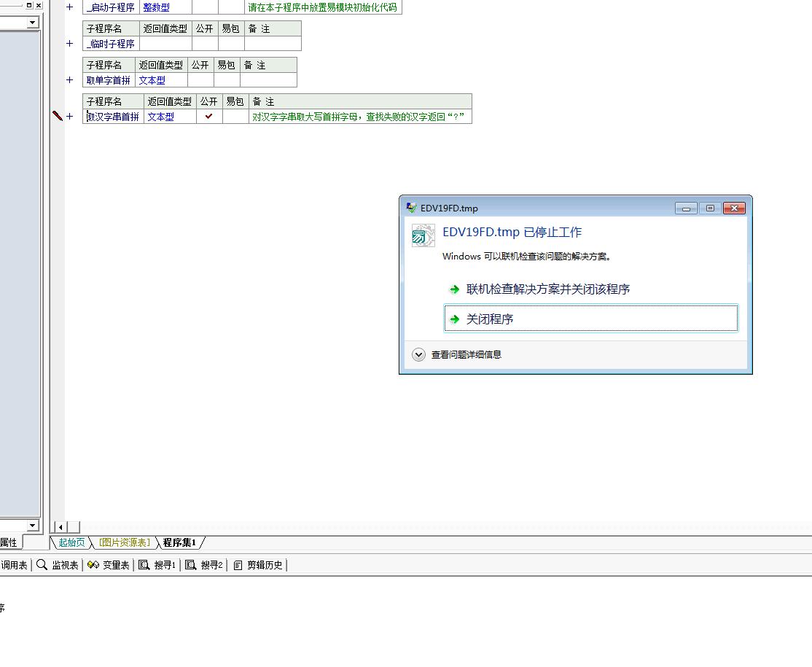
Task: Open the left panel top dropdown arrow
Action: coord(33,23)
